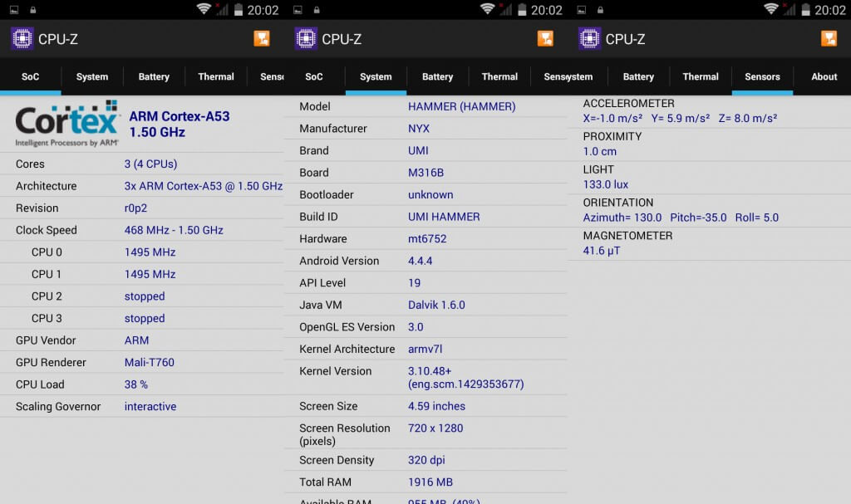
Task: Tap the Wi-Fi status icon in middle screenshot
Action: 487,9
